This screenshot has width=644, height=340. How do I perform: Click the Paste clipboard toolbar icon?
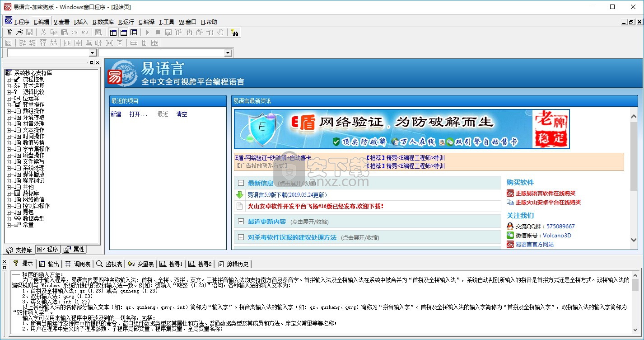(64, 32)
